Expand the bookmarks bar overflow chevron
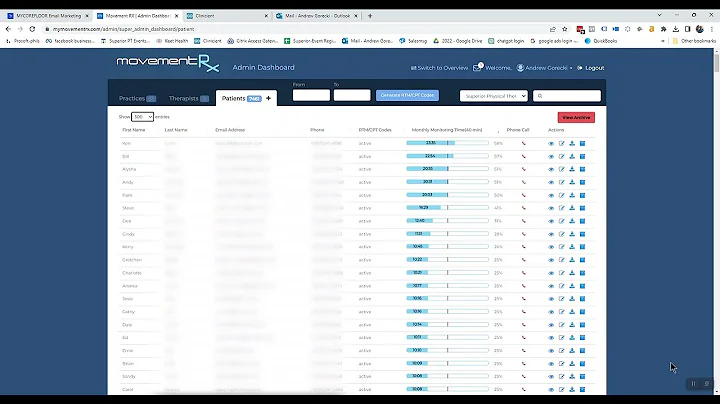720x404 pixels. click(663, 41)
